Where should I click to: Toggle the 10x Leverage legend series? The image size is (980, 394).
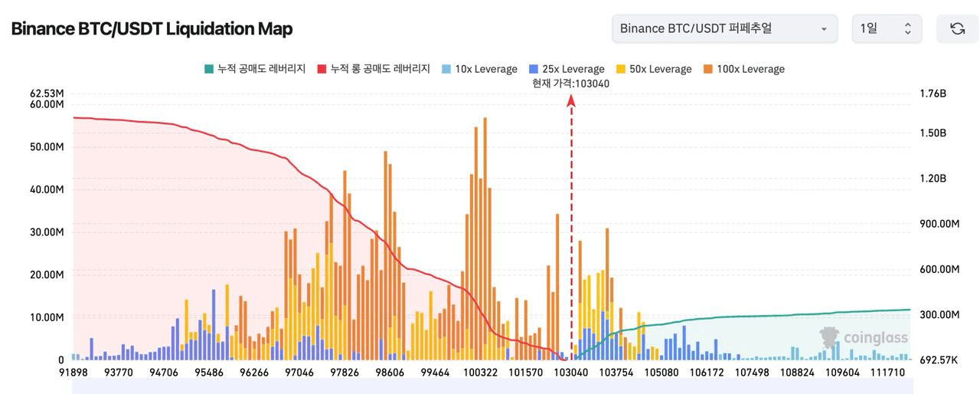[480, 69]
